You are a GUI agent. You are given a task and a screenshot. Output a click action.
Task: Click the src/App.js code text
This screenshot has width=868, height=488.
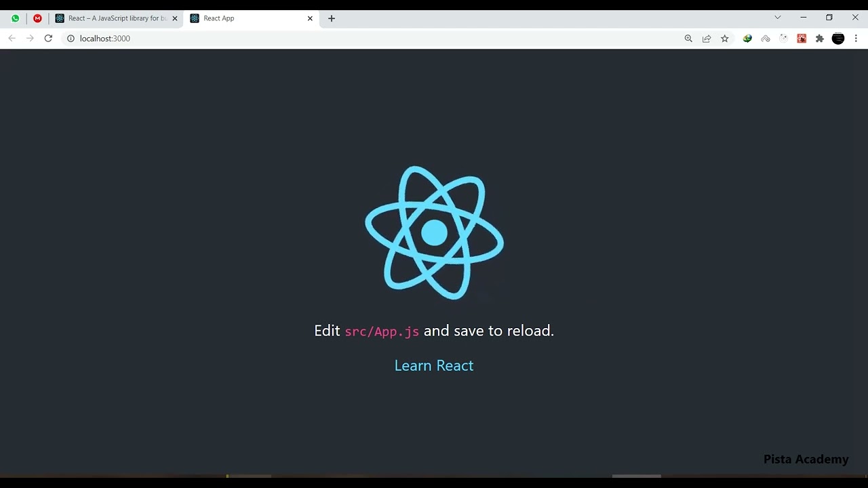pos(382,331)
